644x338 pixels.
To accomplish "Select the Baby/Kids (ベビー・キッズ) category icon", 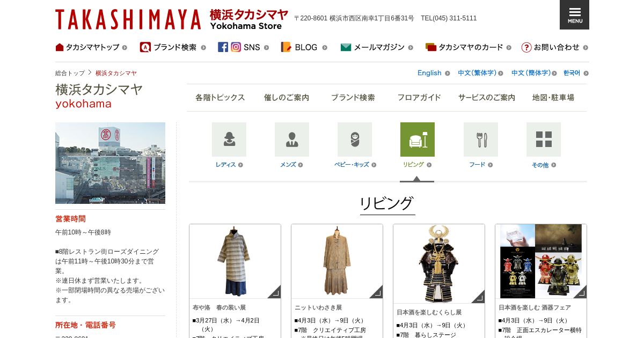I will [x=355, y=139].
